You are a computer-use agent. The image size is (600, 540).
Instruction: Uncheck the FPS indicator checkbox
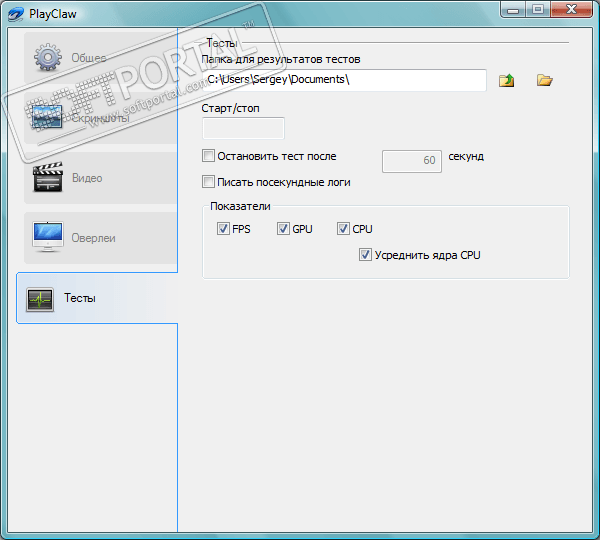[223, 228]
